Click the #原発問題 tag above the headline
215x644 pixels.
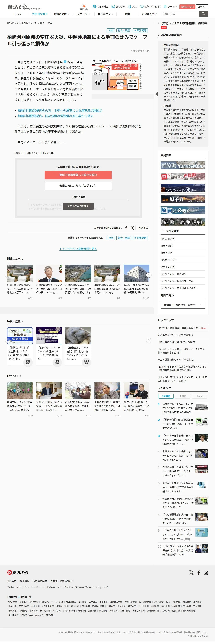(140, 30)
